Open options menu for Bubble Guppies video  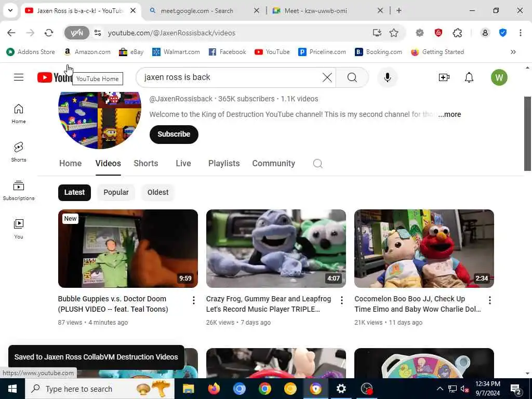(193, 300)
